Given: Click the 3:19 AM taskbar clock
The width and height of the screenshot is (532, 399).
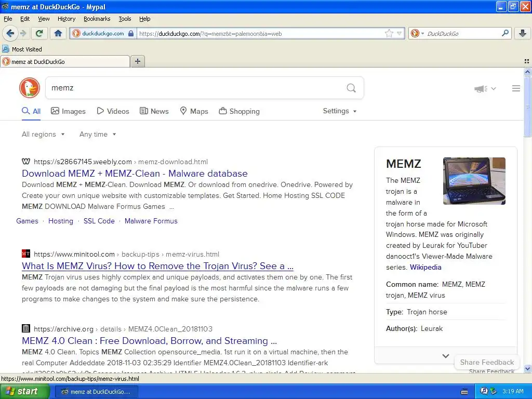Looking at the screenshot, I should coord(513,391).
